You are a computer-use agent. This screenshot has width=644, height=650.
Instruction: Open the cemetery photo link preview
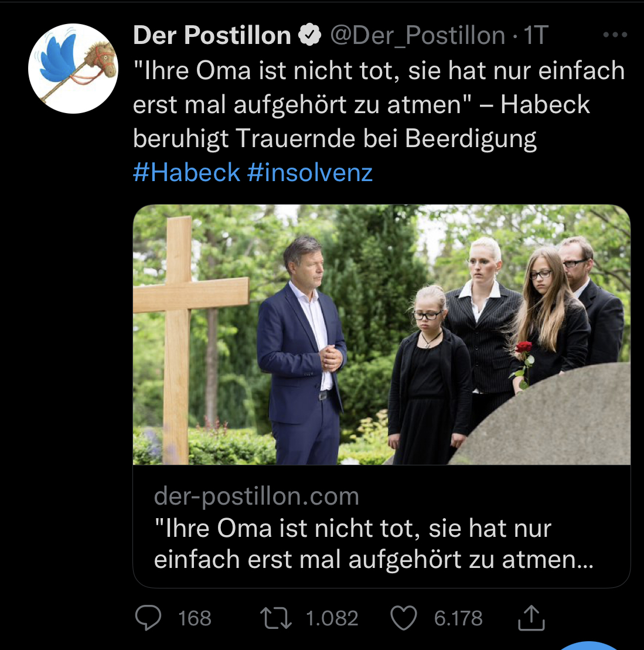pos(381,335)
